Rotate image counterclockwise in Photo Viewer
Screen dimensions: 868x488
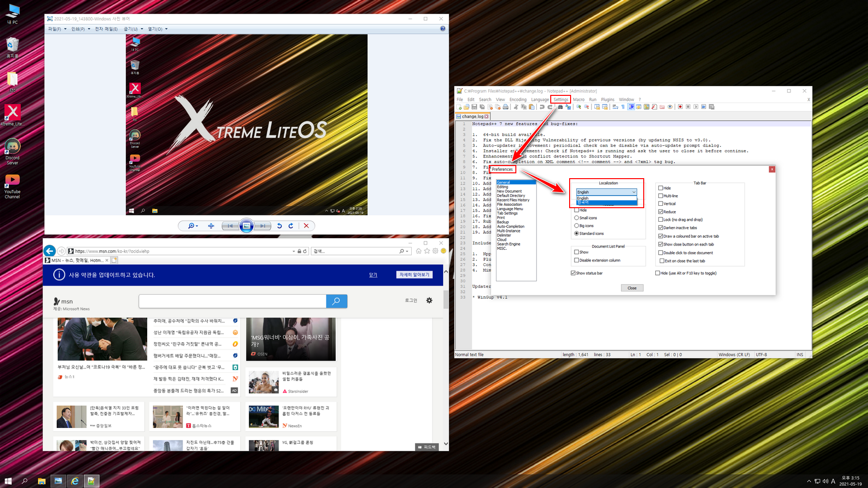point(279,226)
